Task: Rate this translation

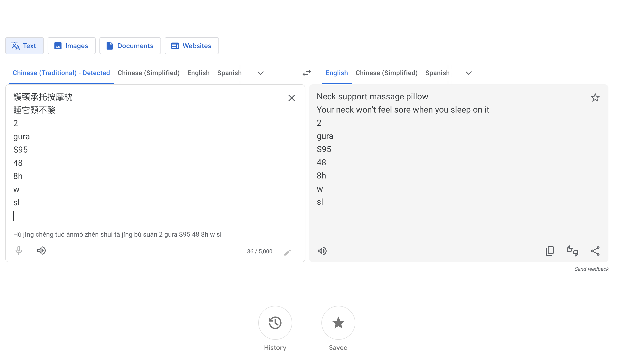Action: 572,251
